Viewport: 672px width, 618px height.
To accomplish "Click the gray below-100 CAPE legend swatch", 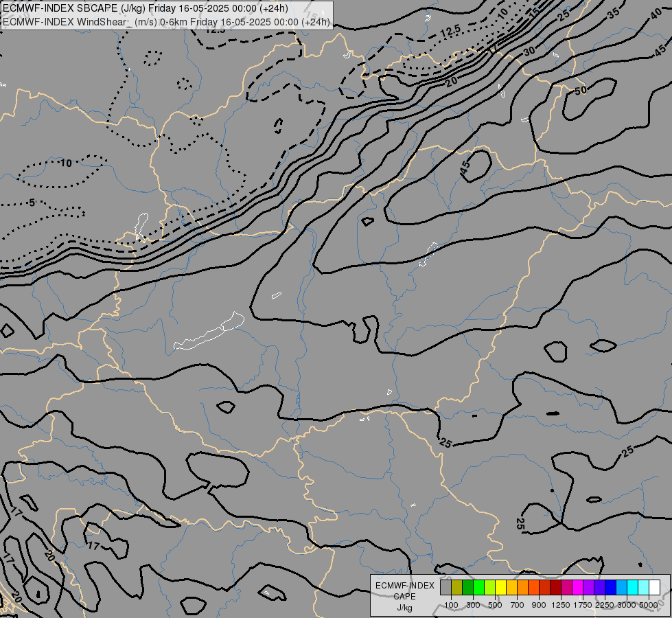I will pos(445,587).
